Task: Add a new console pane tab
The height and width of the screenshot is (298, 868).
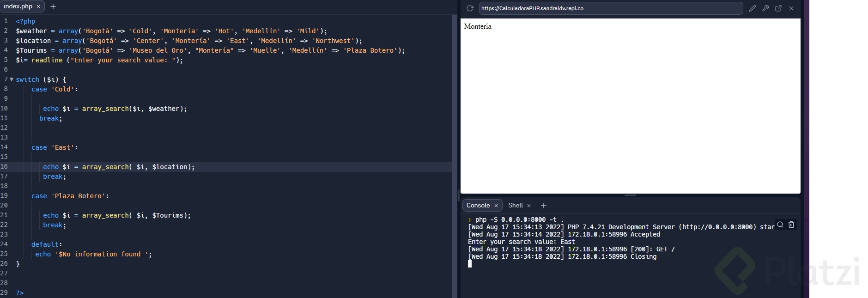Action: [x=544, y=206]
